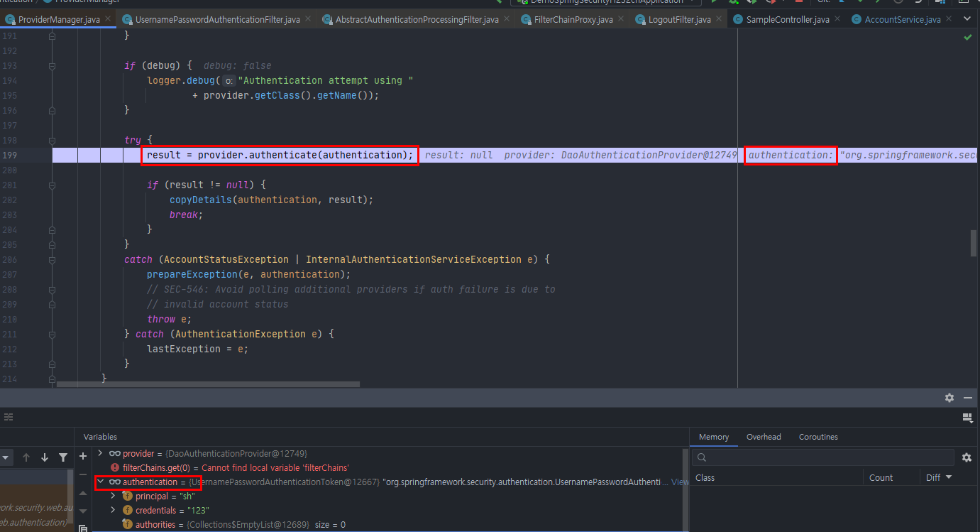
Task: Click the green inspection checkmark icon
Action: (967, 37)
